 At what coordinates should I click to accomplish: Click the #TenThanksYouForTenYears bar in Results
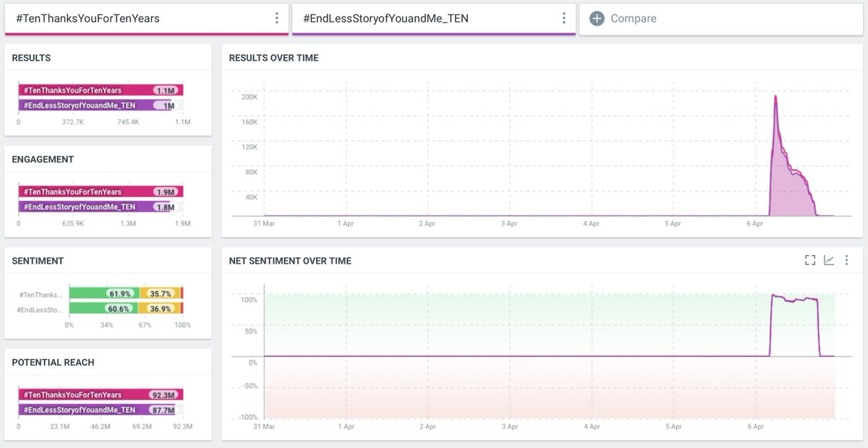tap(101, 90)
